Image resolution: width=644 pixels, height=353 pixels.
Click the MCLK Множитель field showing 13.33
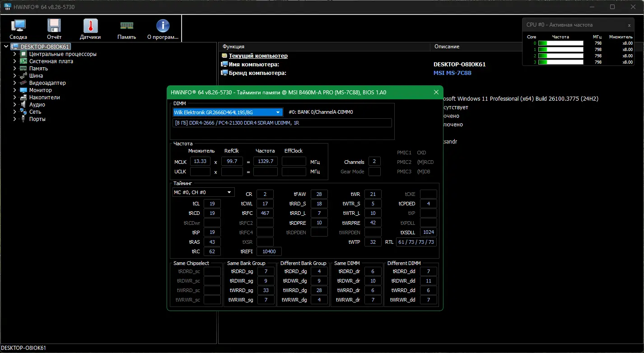coord(200,162)
